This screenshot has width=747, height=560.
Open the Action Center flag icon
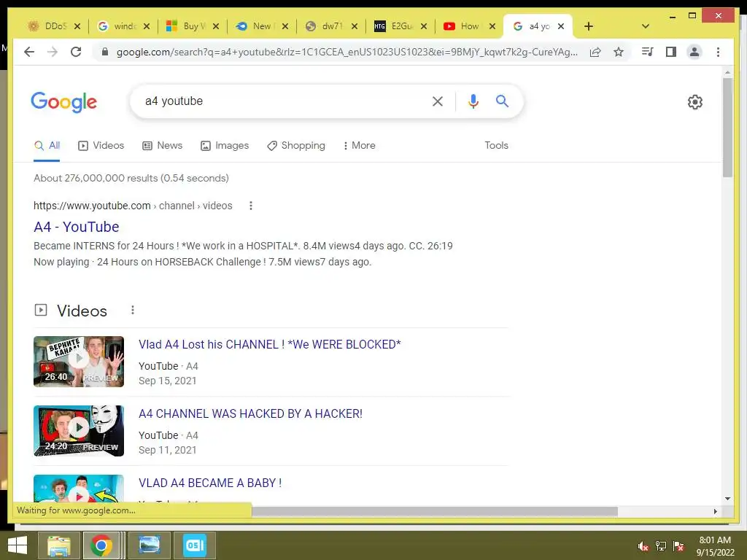pyautogui.click(x=678, y=546)
